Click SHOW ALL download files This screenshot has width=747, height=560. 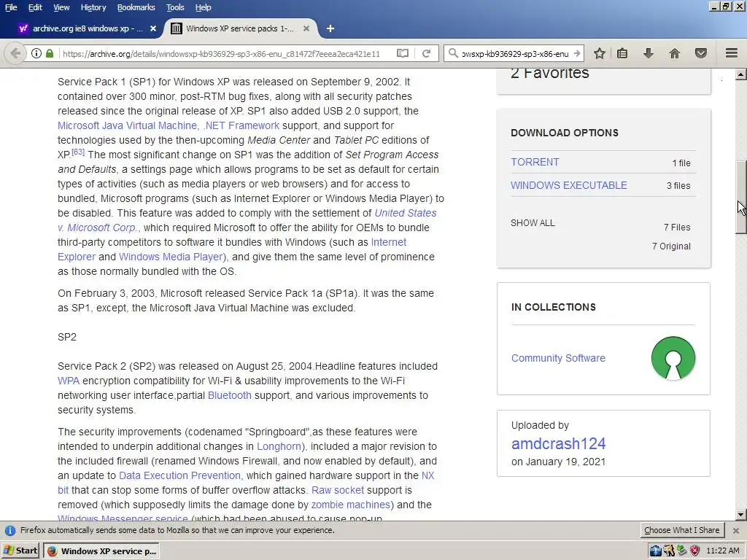click(x=533, y=223)
